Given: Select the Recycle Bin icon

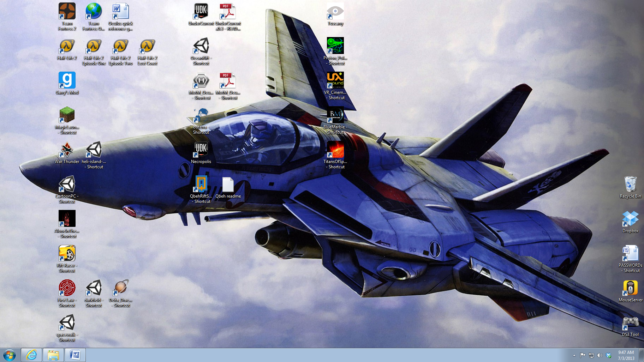Looking at the screenshot, I should pyautogui.click(x=630, y=185).
